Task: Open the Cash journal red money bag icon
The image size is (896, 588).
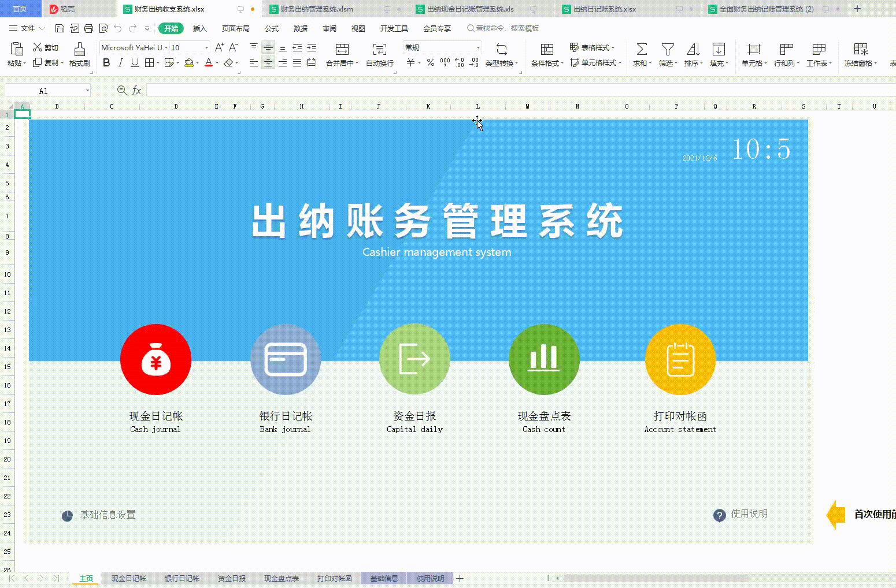Action: [x=155, y=359]
